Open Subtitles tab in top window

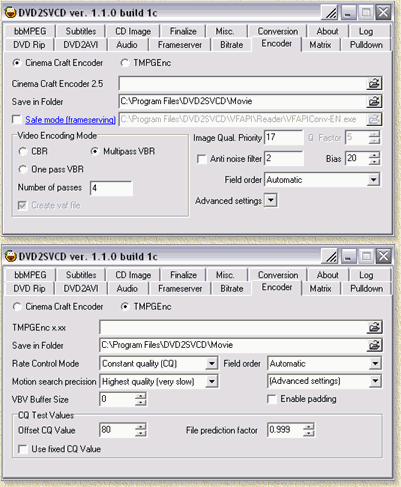(x=81, y=31)
